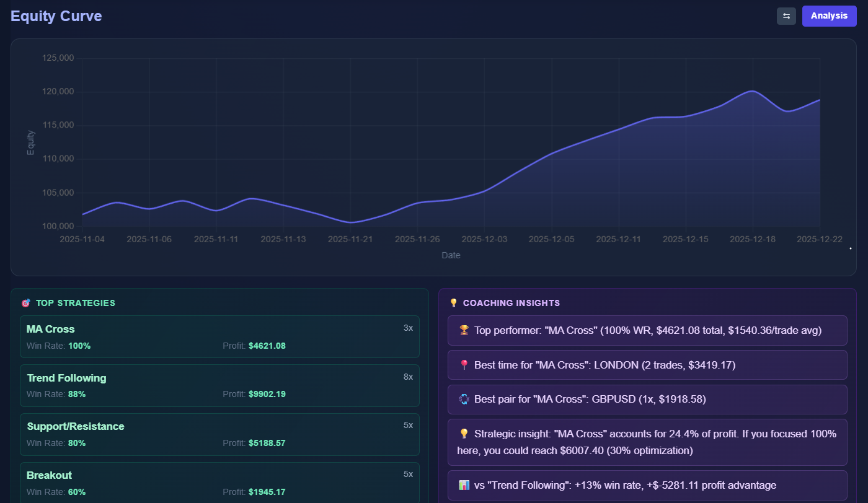Open the Support/Resistance strategy card
Screen dimensions: 868x503
tap(219, 434)
